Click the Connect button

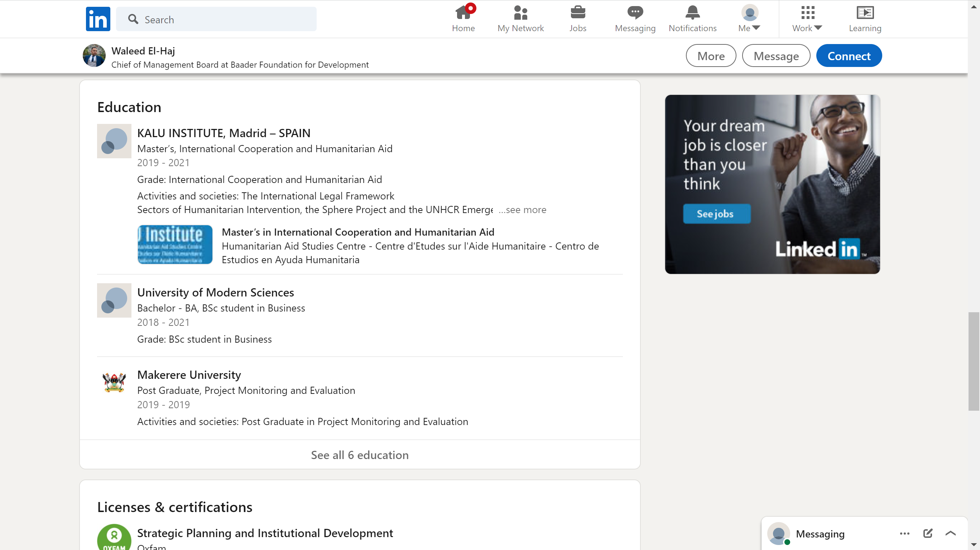point(849,56)
